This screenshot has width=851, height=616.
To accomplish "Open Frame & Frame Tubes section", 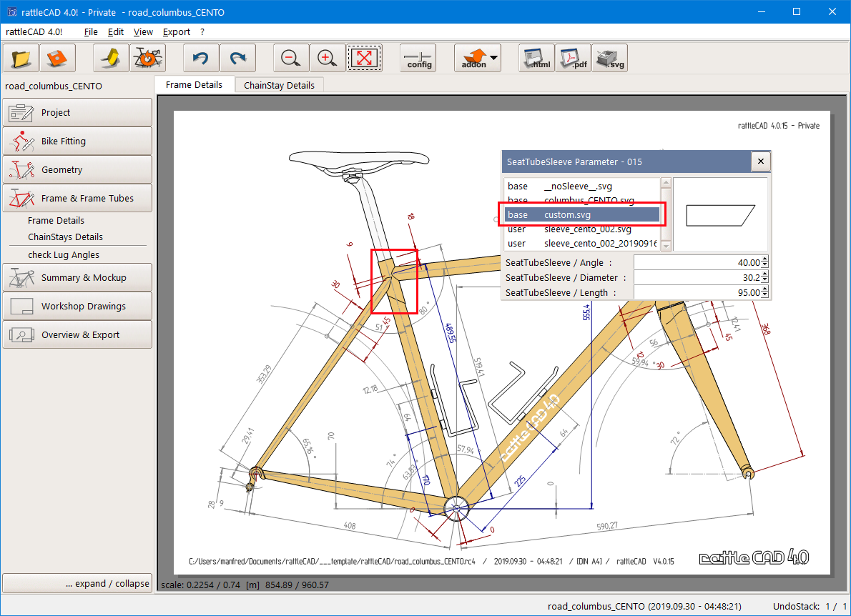I will pyautogui.click(x=78, y=198).
